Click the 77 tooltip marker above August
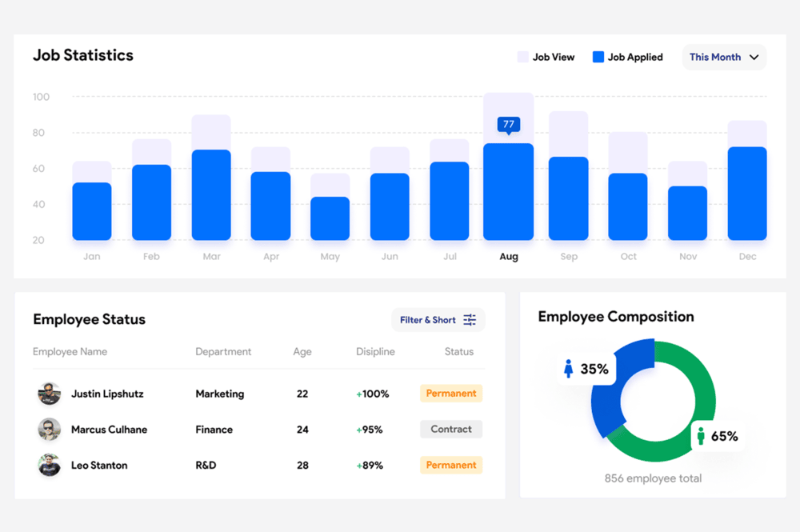Image resolution: width=800 pixels, height=532 pixels. (x=508, y=124)
